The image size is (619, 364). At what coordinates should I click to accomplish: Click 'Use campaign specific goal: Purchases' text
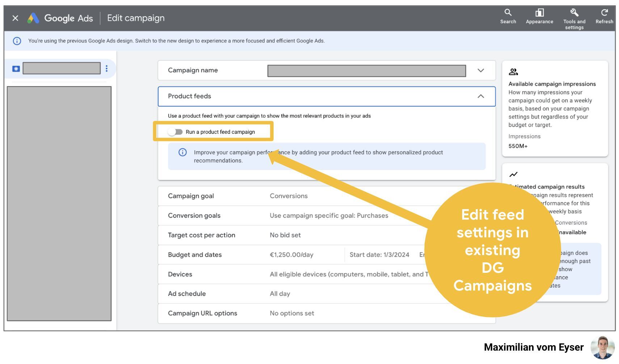click(329, 216)
